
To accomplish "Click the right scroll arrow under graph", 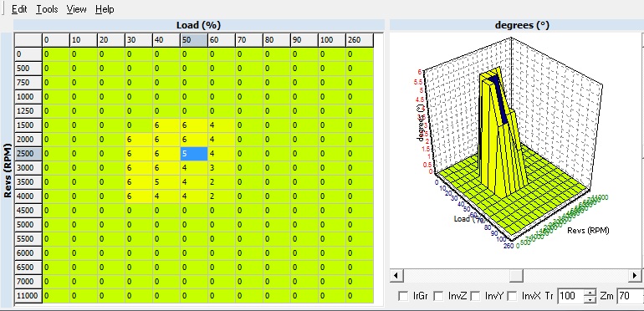I will (x=635, y=275).
